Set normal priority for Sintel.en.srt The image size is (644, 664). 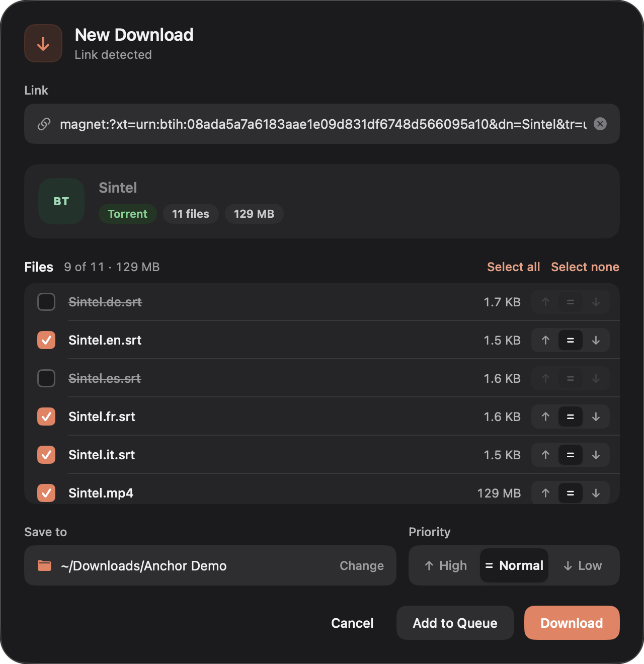coord(571,340)
